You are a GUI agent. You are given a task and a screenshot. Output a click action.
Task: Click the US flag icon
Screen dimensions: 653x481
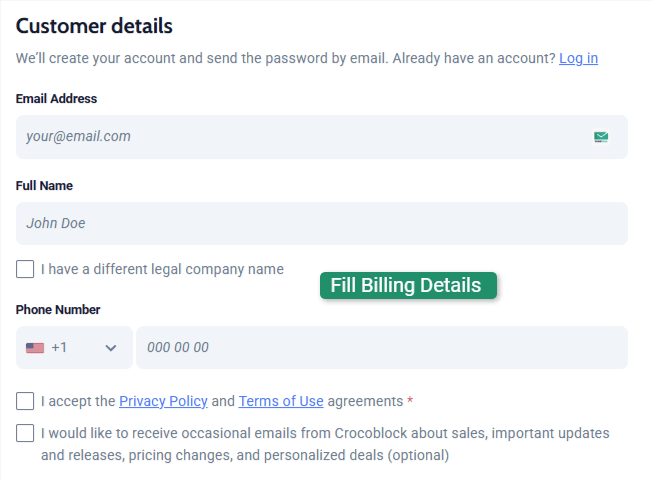coord(36,348)
